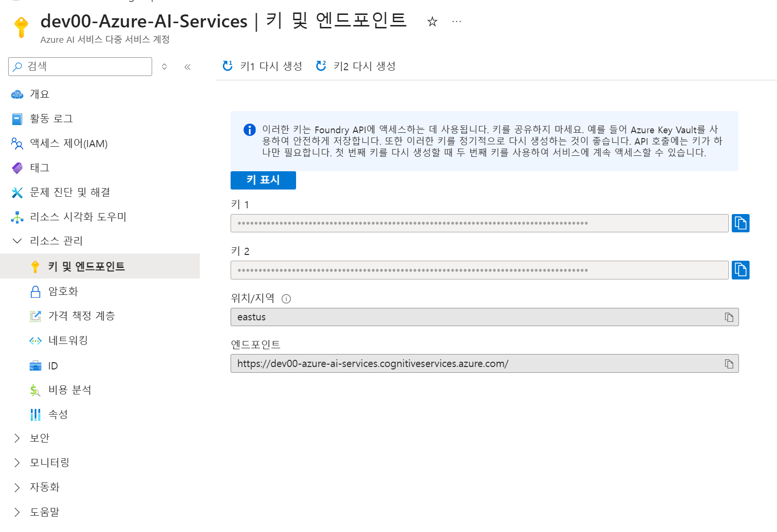Click the 암호화 lock icon
Image resolution: width=777 pixels, height=532 pixels.
point(36,291)
